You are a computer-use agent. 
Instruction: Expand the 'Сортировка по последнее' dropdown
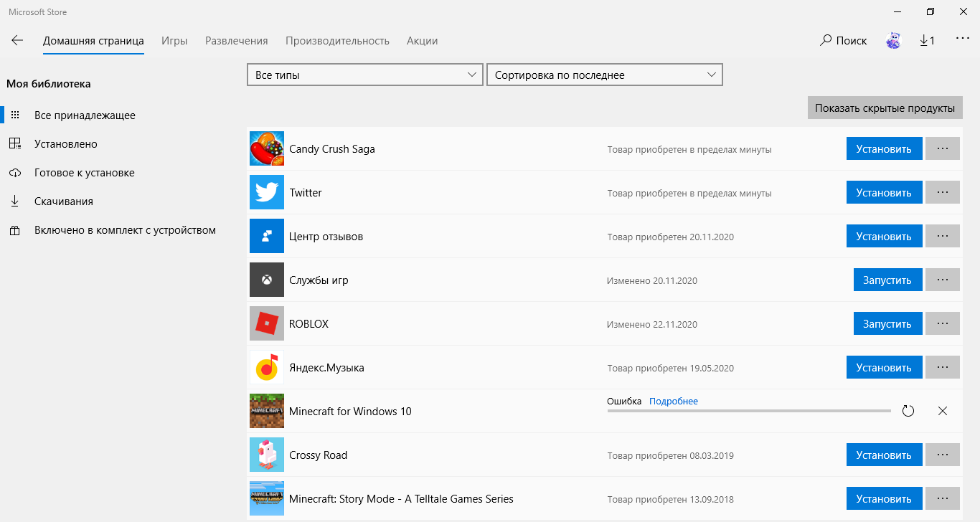pyautogui.click(x=604, y=75)
